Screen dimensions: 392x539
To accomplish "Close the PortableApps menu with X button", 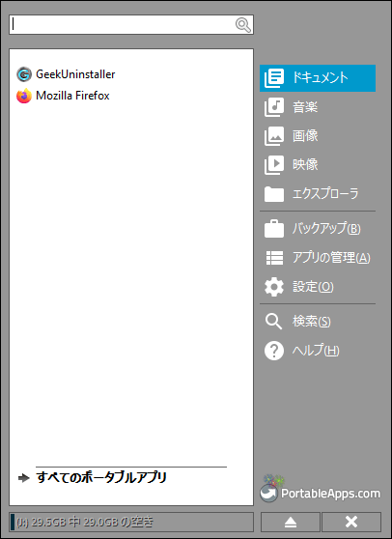I will pyautogui.click(x=351, y=523).
